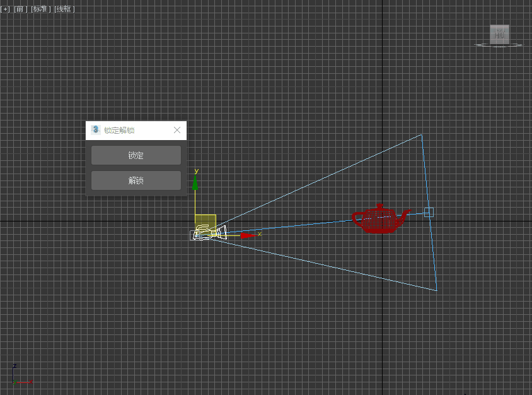
Task: Click the ViewCube front face
Action: [x=499, y=34]
